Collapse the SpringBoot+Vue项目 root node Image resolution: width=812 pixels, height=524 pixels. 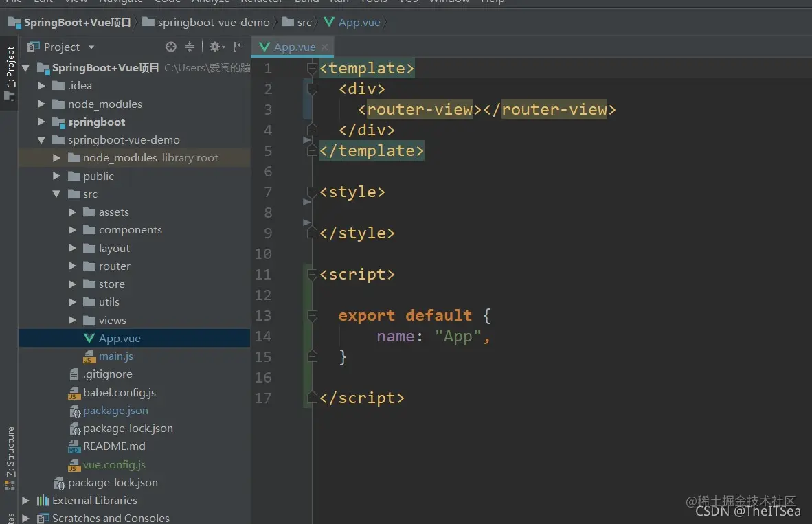point(25,68)
